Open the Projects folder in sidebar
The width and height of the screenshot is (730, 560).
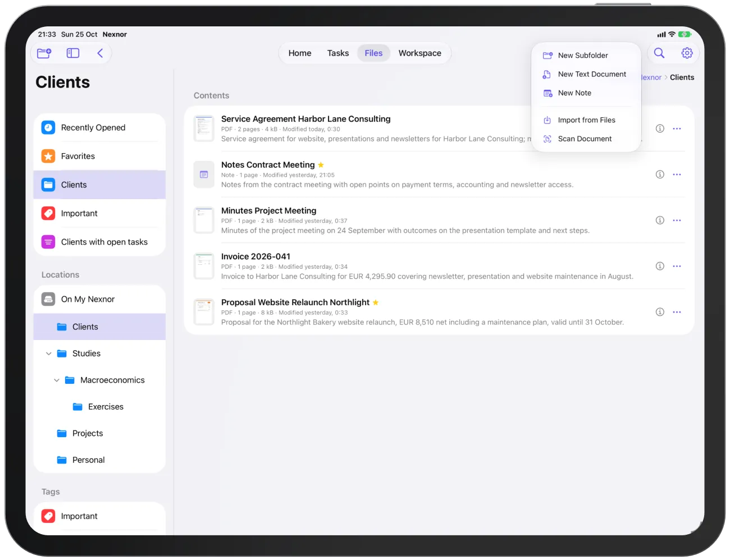99,433
